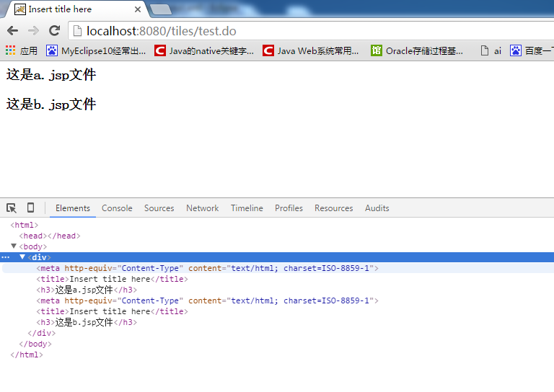Open the Apps grid bookmark icon
The width and height of the screenshot is (554, 392).
11,50
